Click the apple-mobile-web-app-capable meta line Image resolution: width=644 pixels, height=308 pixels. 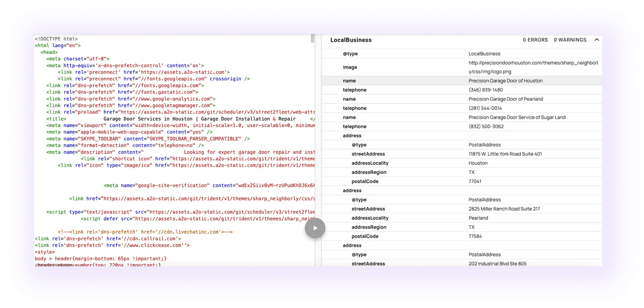coord(129,132)
